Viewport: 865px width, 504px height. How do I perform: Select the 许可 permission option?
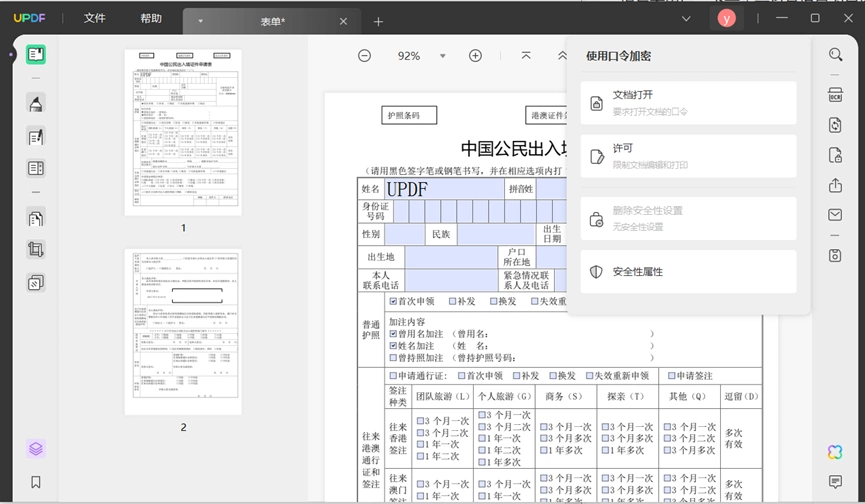(688, 156)
